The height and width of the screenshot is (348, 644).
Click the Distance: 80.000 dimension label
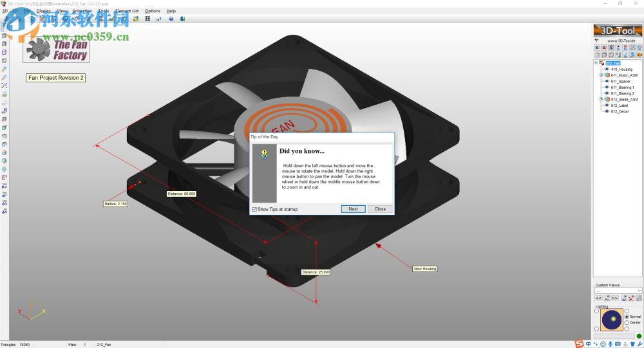pos(182,194)
